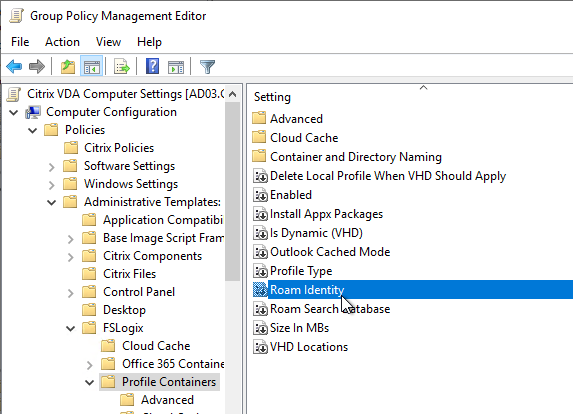Select Citrix Files tree item
This screenshot has height=414, width=573.
tap(129, 274)
